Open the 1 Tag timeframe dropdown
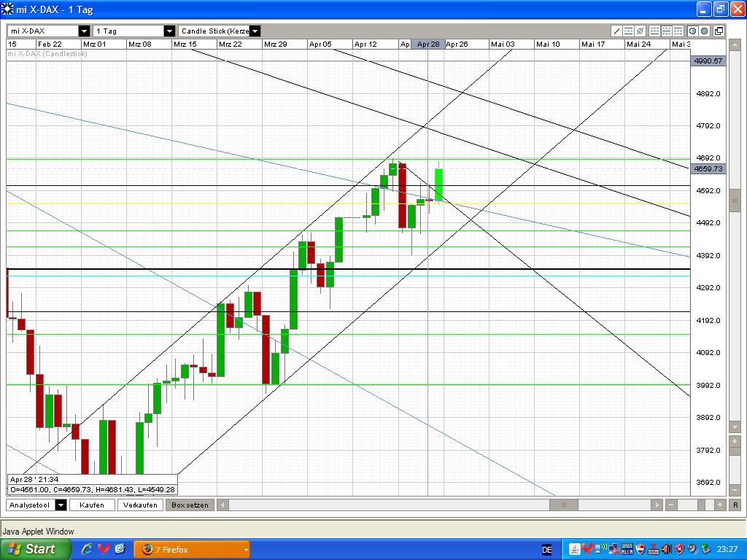747x560 pixels. pyautogui.click(x=169, y=31)
